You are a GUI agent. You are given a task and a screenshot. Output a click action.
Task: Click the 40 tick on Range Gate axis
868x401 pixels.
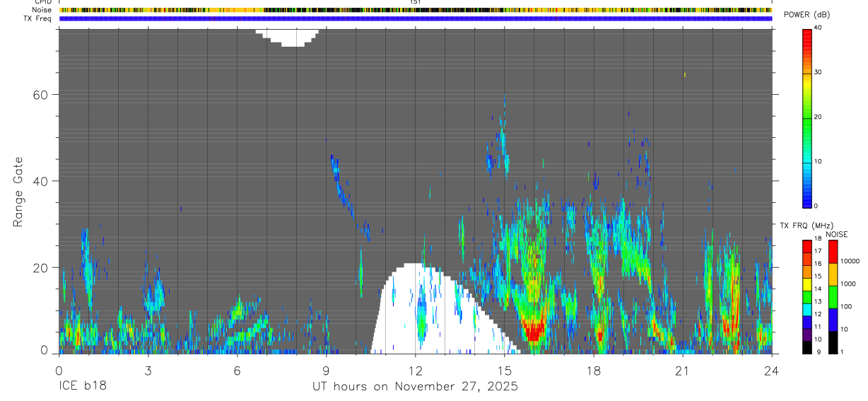pos(42,181)
